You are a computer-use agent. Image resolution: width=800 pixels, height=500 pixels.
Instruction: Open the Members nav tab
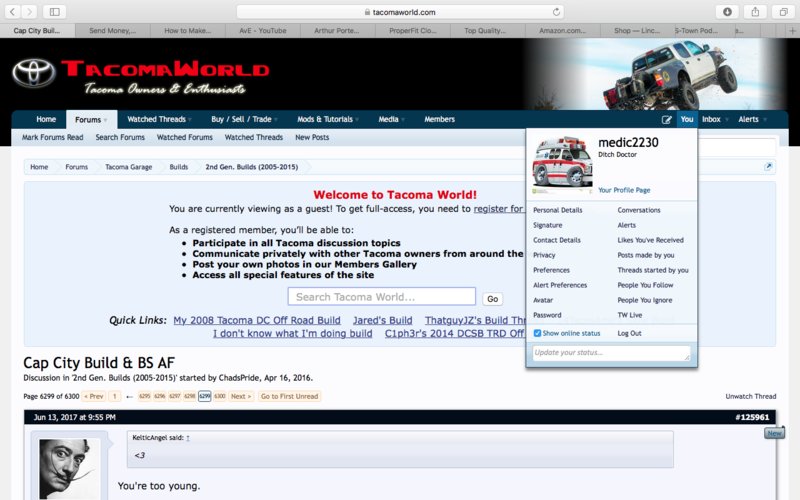pos(439,119)
